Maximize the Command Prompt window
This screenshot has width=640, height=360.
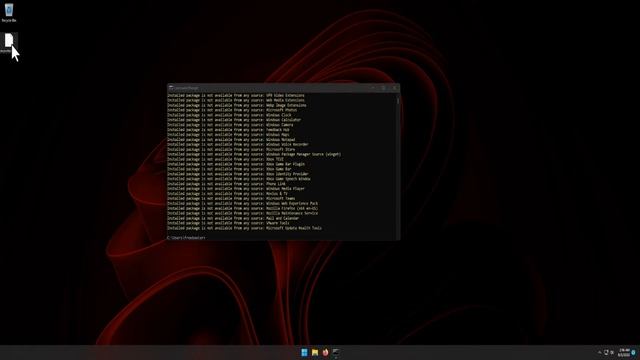pos(383,88)
